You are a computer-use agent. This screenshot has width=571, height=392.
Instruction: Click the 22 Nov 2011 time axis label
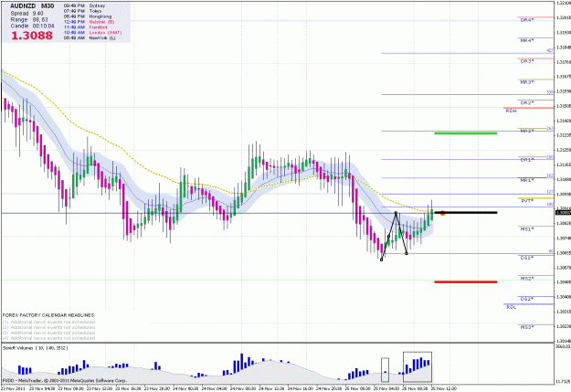[x=12, y=388]
